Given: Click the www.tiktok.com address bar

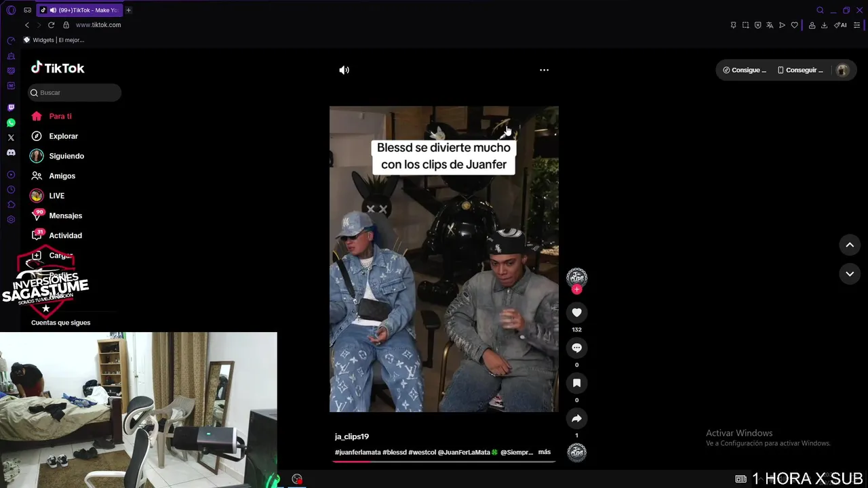Looking at the screenshot, I should coord(98,25).
